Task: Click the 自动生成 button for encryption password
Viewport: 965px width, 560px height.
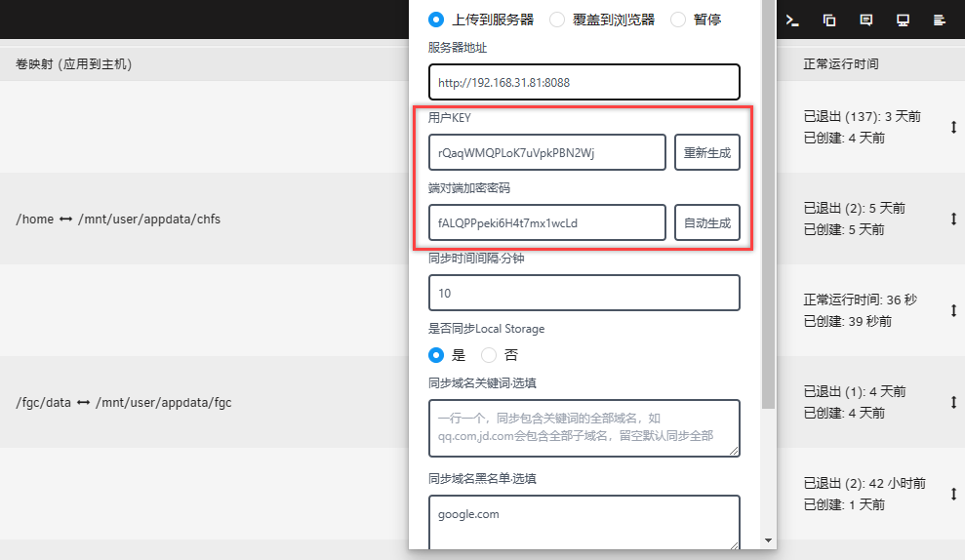Action: (707, 222)
